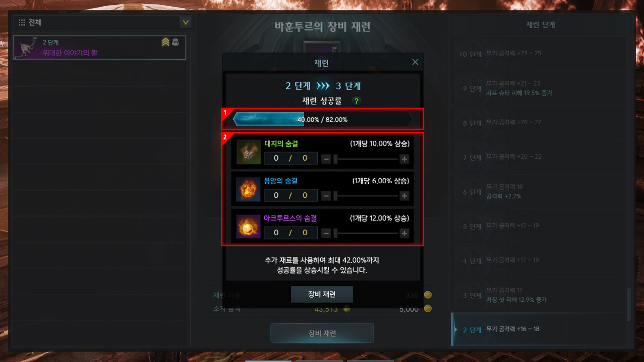Click the 대지의 숨결 quantity field

(x=290, y=158)
